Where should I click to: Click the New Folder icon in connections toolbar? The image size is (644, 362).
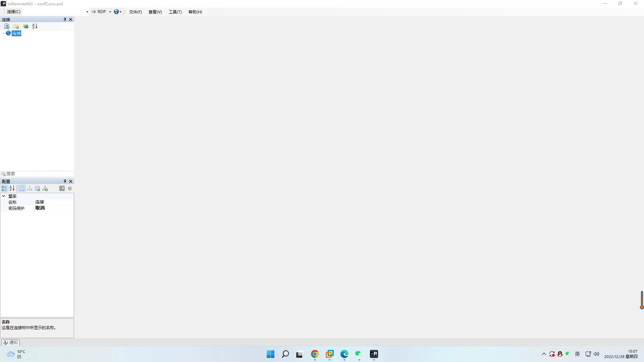coord(16,26)
